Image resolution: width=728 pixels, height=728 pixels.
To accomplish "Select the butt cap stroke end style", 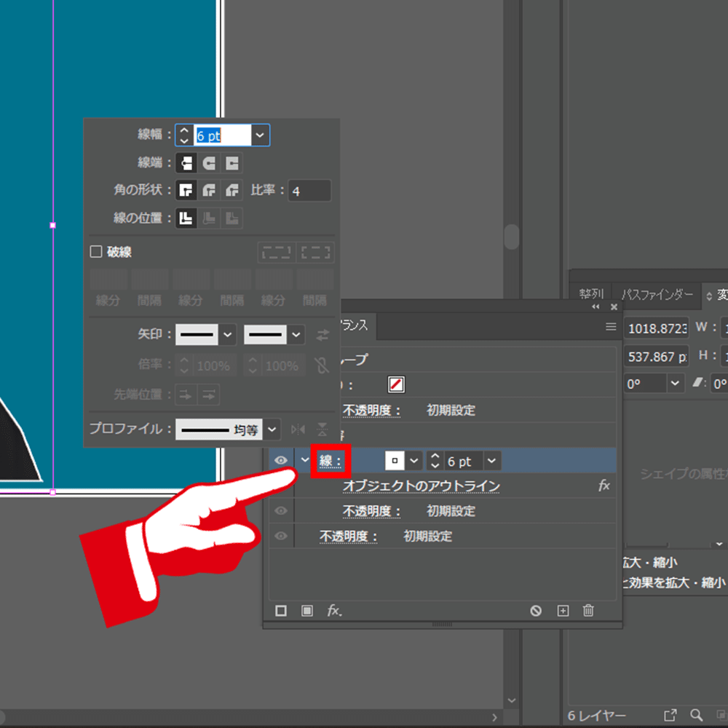I will click(186, 162).
